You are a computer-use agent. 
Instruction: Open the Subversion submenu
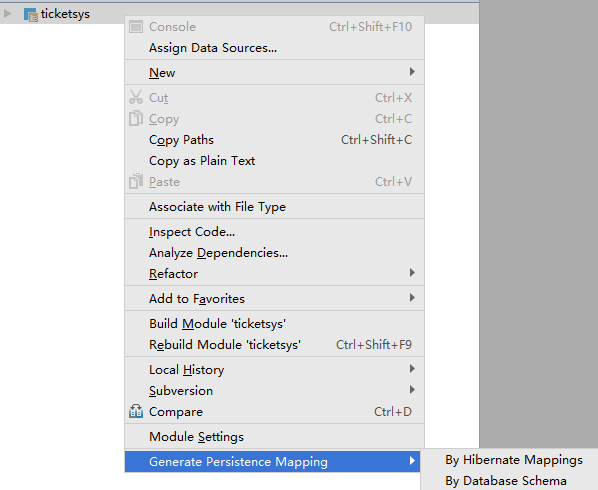click(274, 390)
